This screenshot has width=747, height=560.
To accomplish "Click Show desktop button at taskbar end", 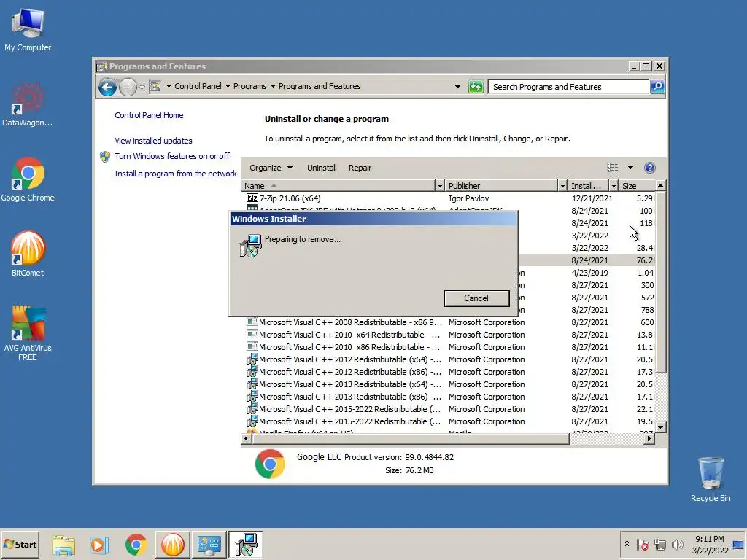I will point(738,545).
